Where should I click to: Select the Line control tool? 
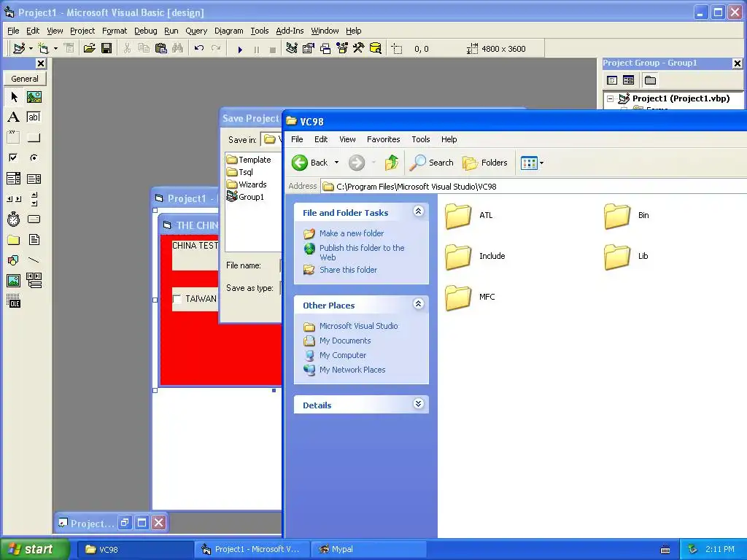point(34,260)
